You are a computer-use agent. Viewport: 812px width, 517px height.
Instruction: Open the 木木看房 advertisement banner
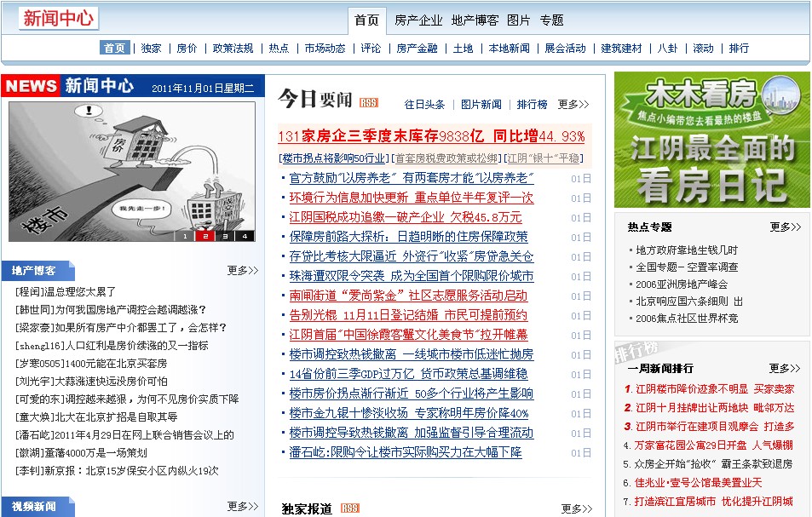pos(711,140)
